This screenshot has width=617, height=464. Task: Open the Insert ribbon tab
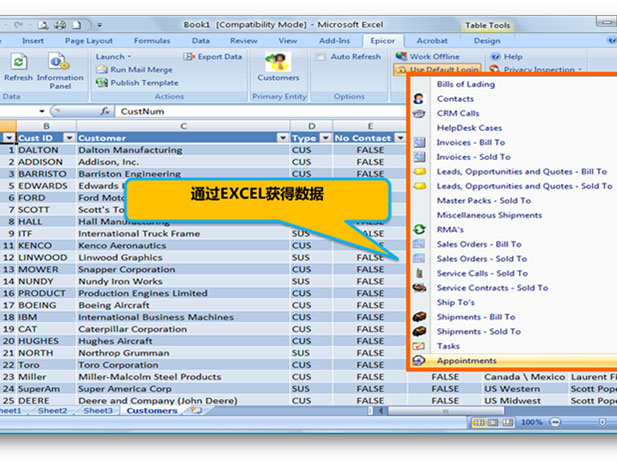click(33, 41)
